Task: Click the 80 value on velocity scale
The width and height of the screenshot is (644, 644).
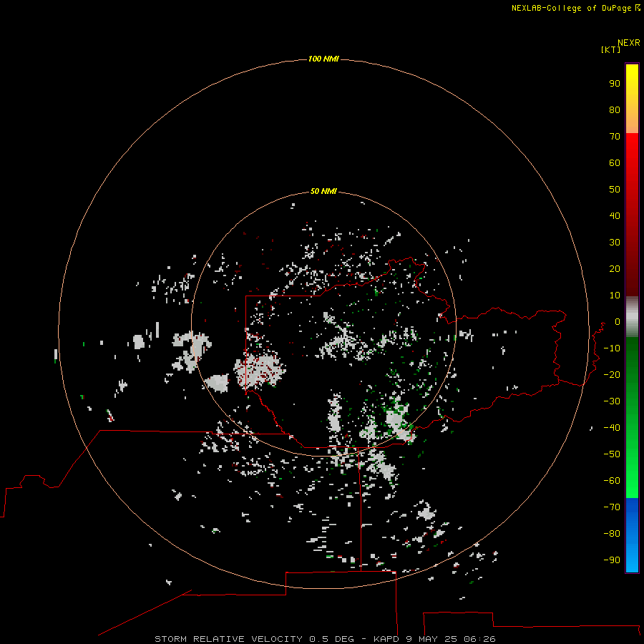Action: pos(615,109)
